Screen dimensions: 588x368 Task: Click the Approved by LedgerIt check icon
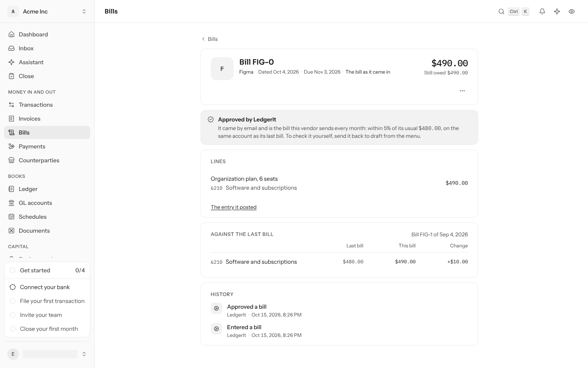point(211,119)
